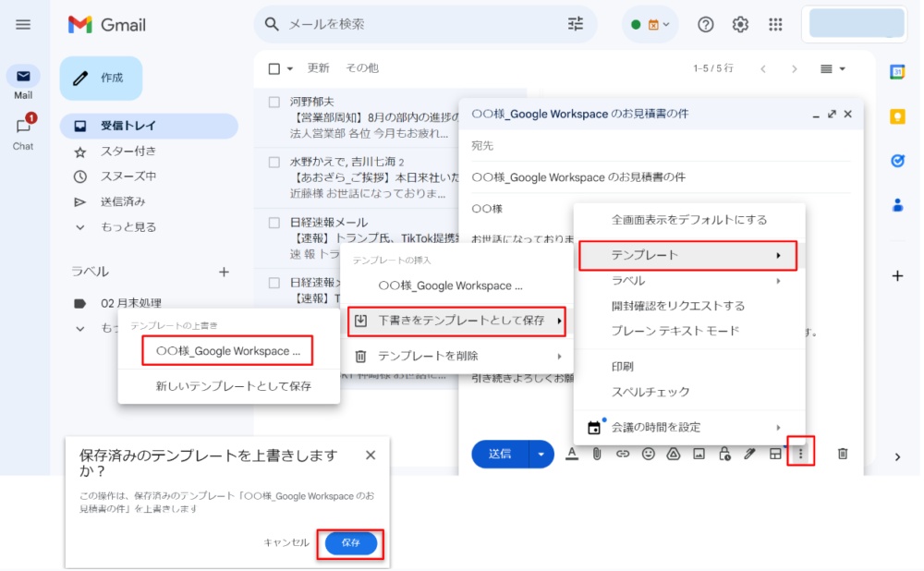
Task: Open the send options dropdown arrow
Action: point(541,454)
